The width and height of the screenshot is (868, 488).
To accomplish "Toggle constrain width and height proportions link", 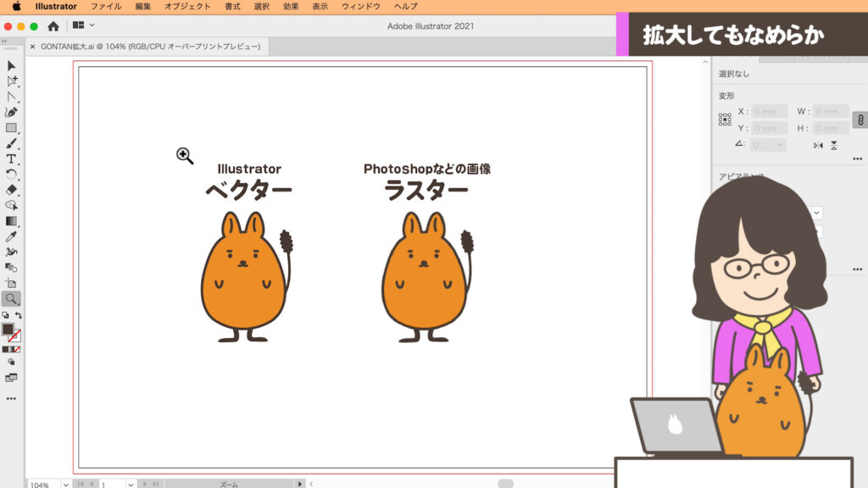I will tap(859, 120).
